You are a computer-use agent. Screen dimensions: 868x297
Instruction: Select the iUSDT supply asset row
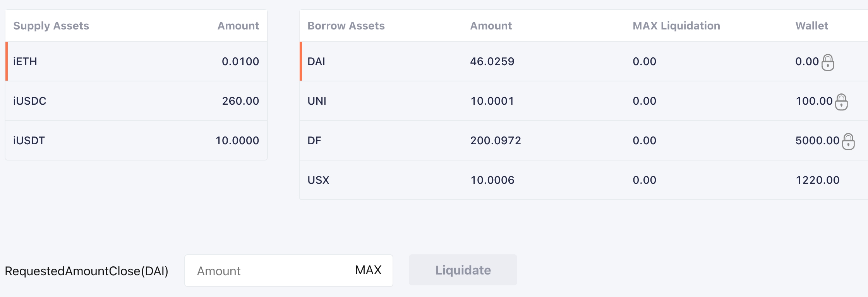136,140
